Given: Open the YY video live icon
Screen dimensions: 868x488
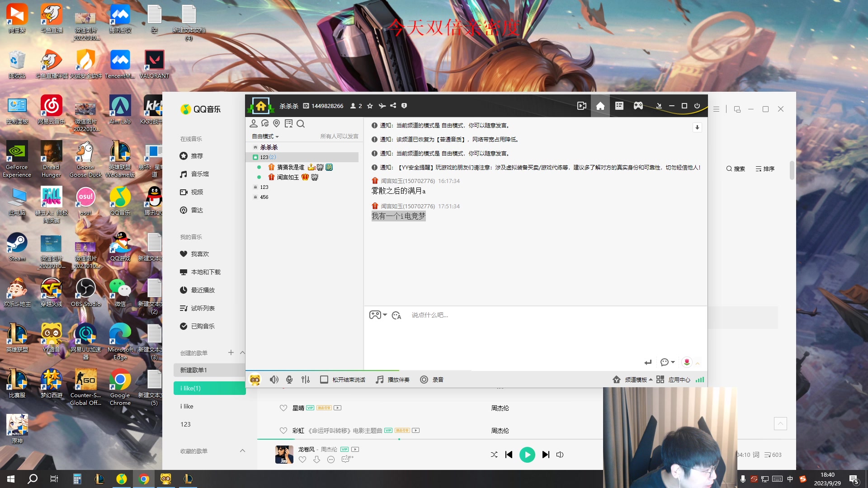Looking at the screenshot, I should click(x=582, y=106).
